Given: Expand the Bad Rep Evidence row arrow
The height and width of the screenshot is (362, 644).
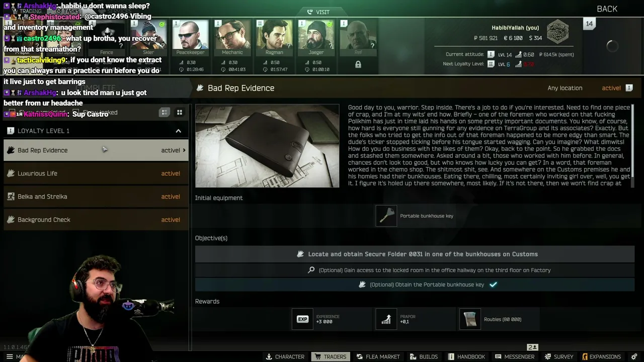Looking at the screenshot, I should 184,150.
